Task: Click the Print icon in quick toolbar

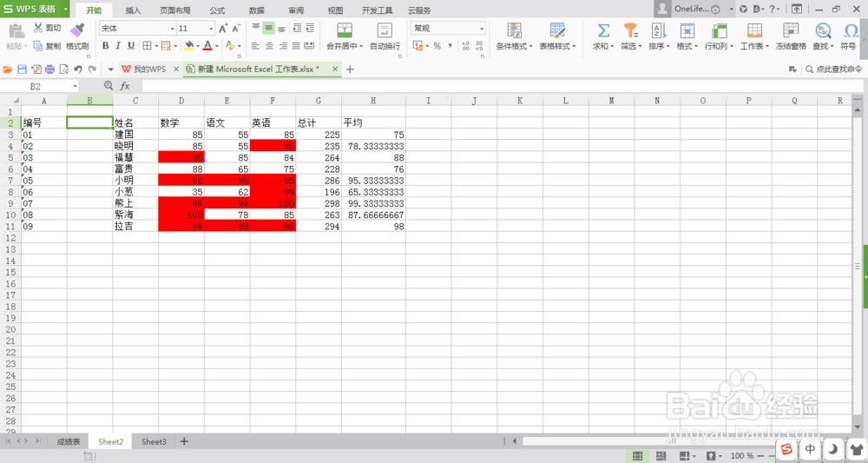Action: 50,69
